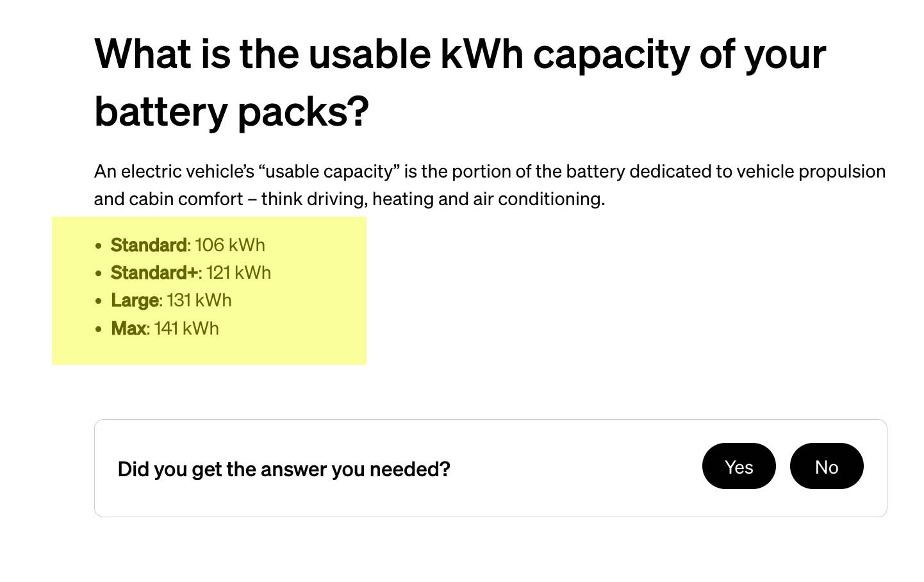Click the usable capacity description paragraph
924x582 pixels.
490,185
